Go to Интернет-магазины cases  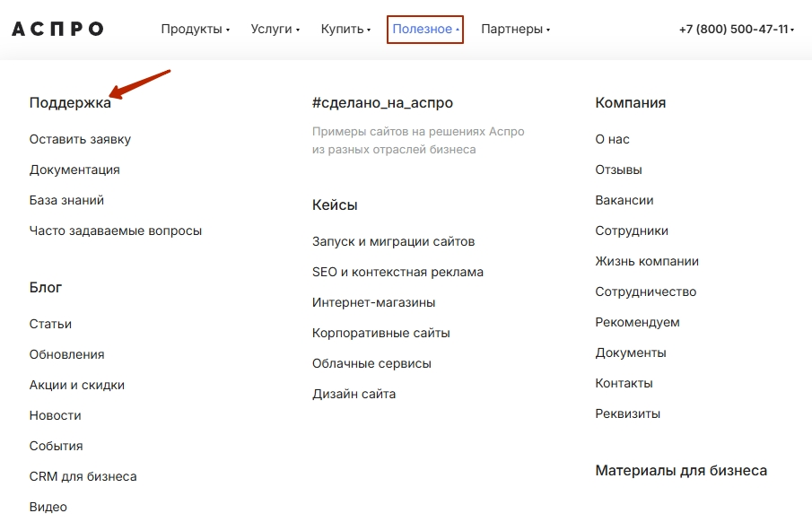click(374, 302)
